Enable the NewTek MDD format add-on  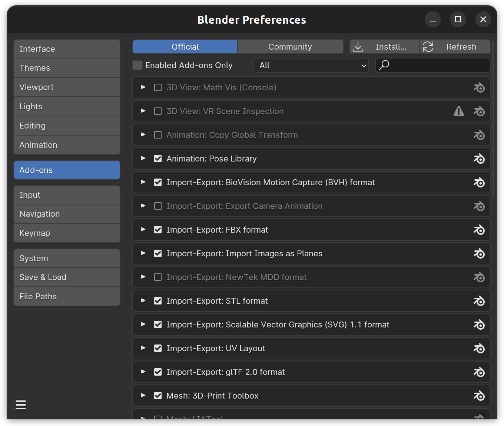tap(158, 277)
